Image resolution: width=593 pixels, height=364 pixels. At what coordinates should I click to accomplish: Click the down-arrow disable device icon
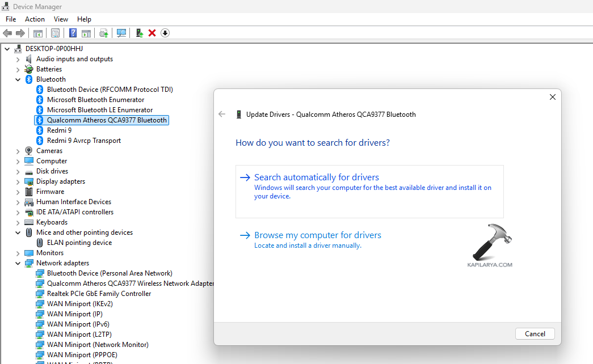tap(165, 33)
